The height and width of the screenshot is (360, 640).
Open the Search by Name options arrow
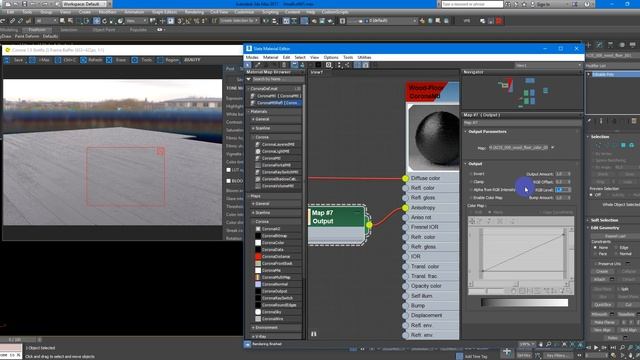[x=249, y=79]
